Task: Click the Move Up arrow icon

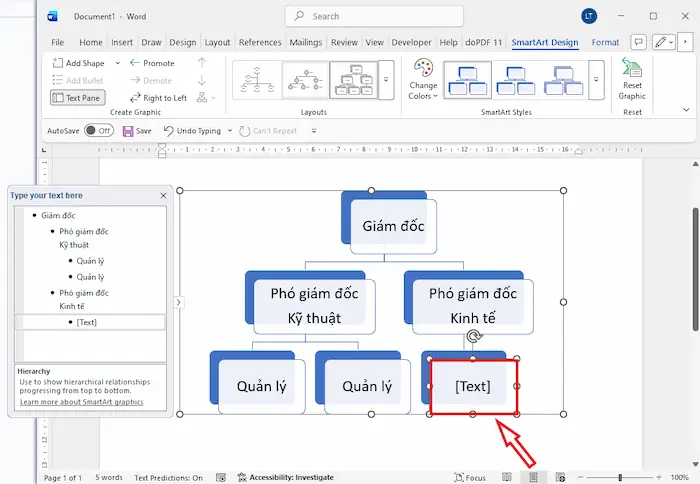Action: 202,63
